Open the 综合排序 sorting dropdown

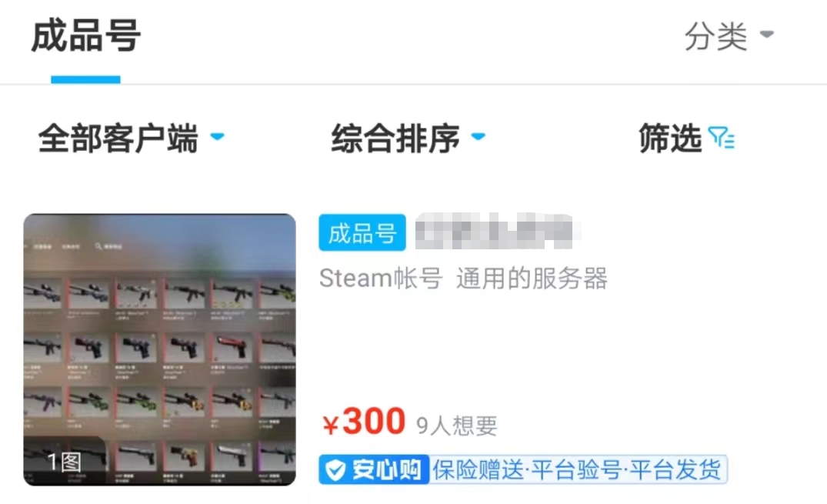tap(408, 139)
